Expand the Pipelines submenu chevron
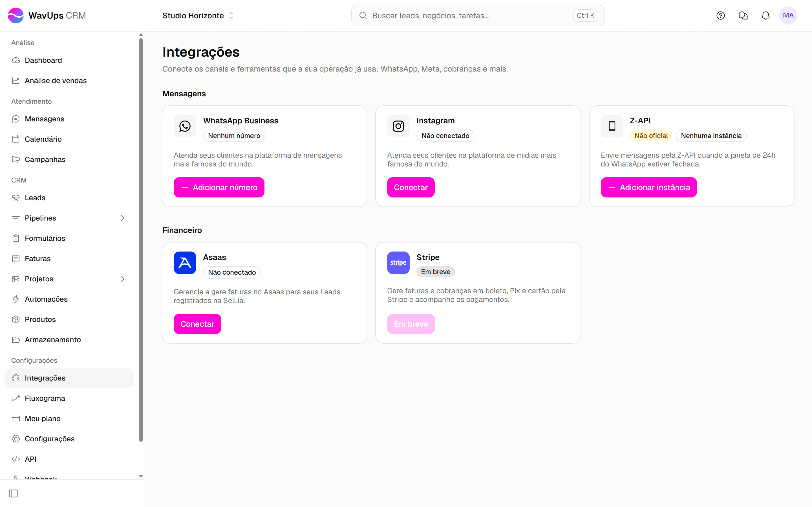Screen dimensions: 812x507 pyautogui.click(x=122, y=218)
